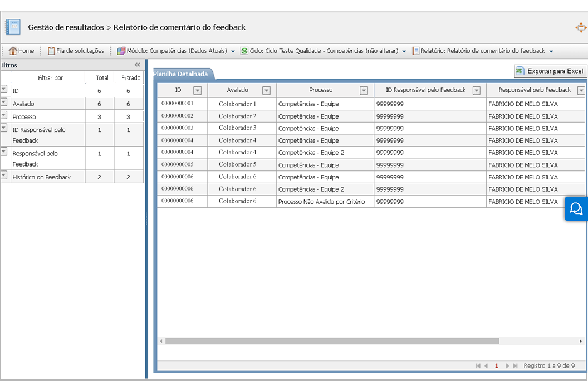Click Exportar para Excel button

point(550,71)
